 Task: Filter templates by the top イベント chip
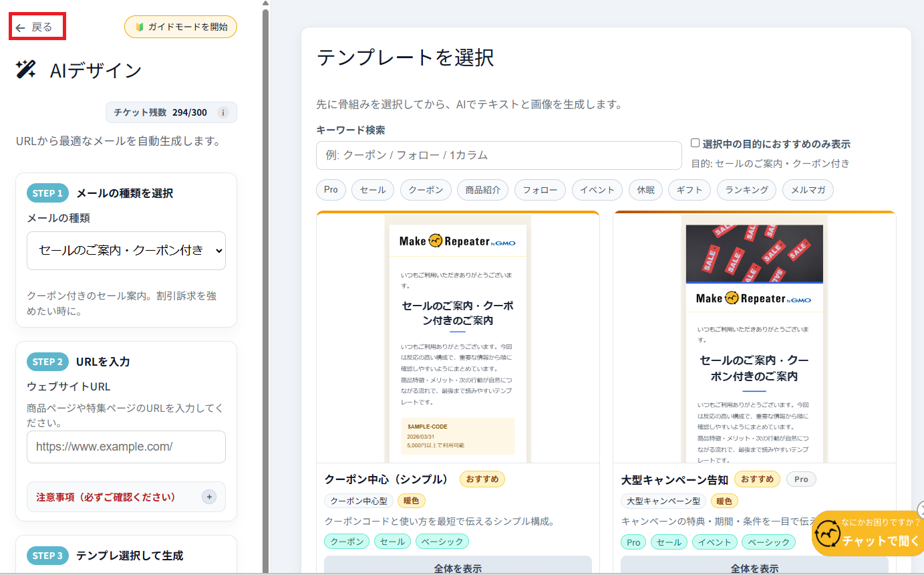tap(597, 190)
